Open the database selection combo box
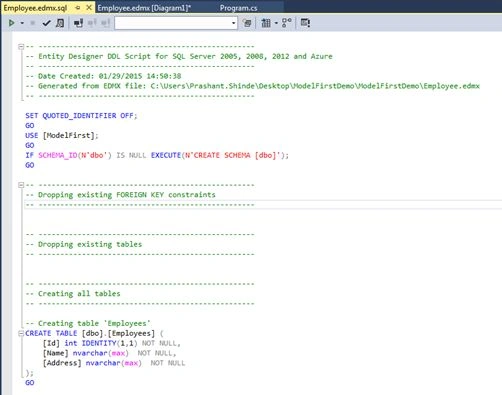Screen dimensions: 502x395 tap(176, 23)
